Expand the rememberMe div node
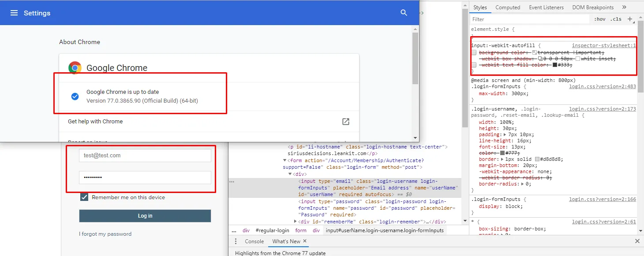The height and width of the screenshot is (256, 644). [296, 221]
